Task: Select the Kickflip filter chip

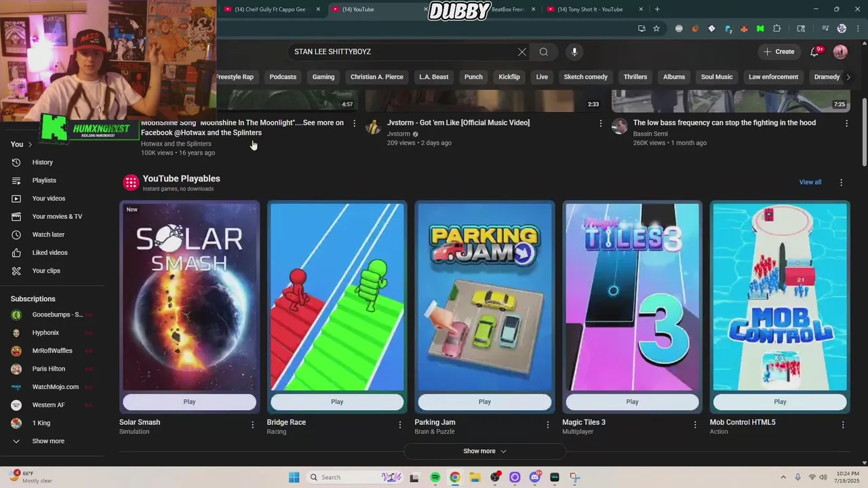Action: [509, 77]
